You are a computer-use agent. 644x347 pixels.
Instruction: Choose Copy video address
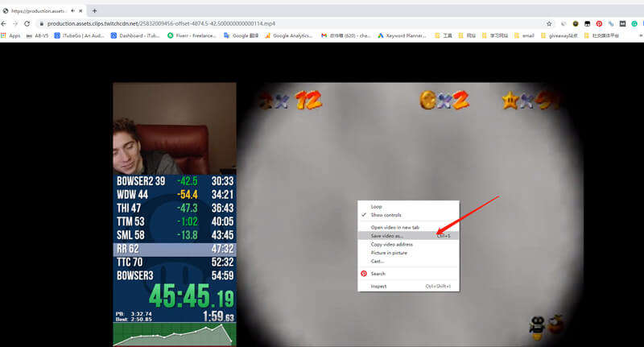tap(408, 244)
